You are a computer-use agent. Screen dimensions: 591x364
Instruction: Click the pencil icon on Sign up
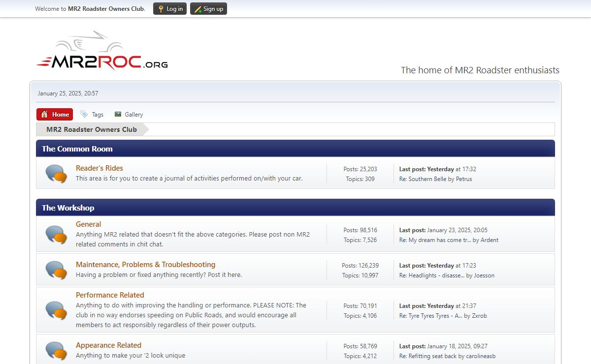pos(198,9)
